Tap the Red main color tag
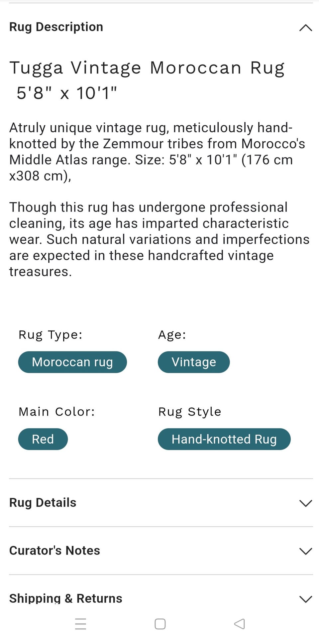 (43, 439)
